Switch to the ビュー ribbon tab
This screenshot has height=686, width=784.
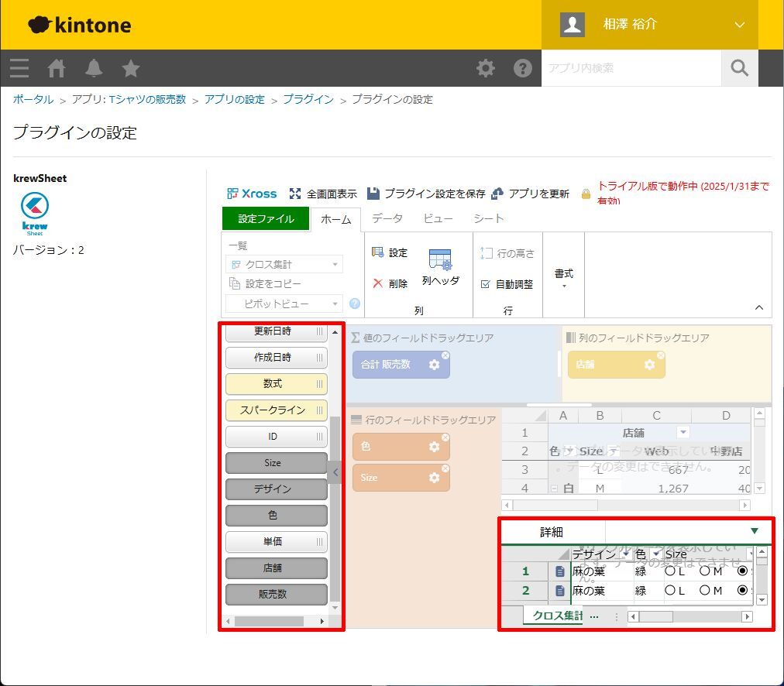pos(438,218)
